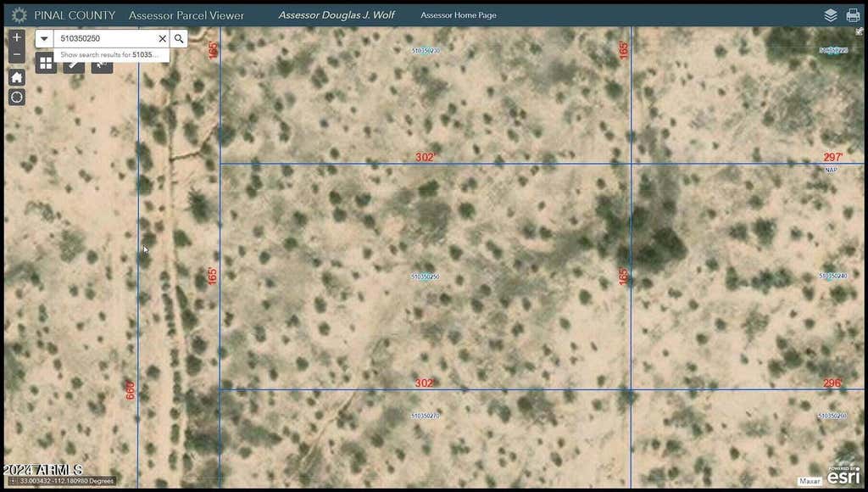The height and width of the screenshot is (492, 868).
Task: Click the Pinal County gear logo
Action: pos(19,15)
